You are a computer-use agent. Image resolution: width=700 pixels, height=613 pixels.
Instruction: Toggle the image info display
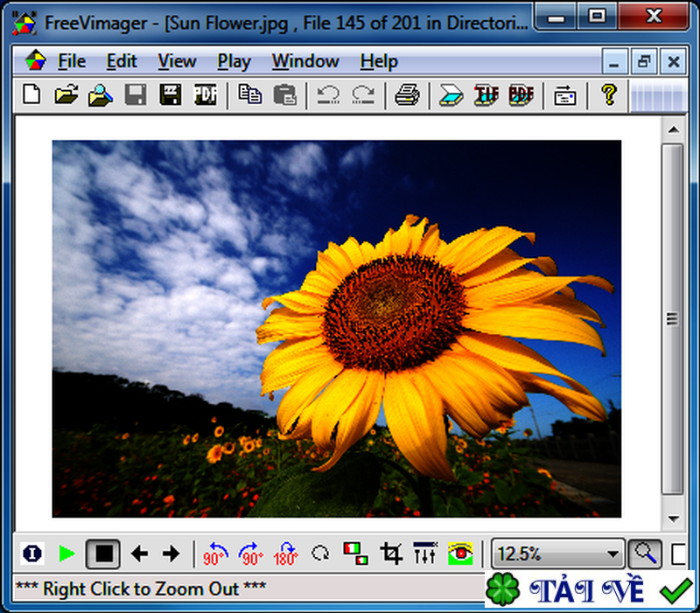click(31, 554)
